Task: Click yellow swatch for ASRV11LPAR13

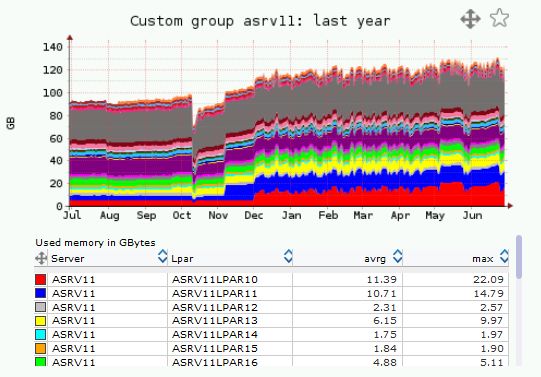Action: (41, 321)
